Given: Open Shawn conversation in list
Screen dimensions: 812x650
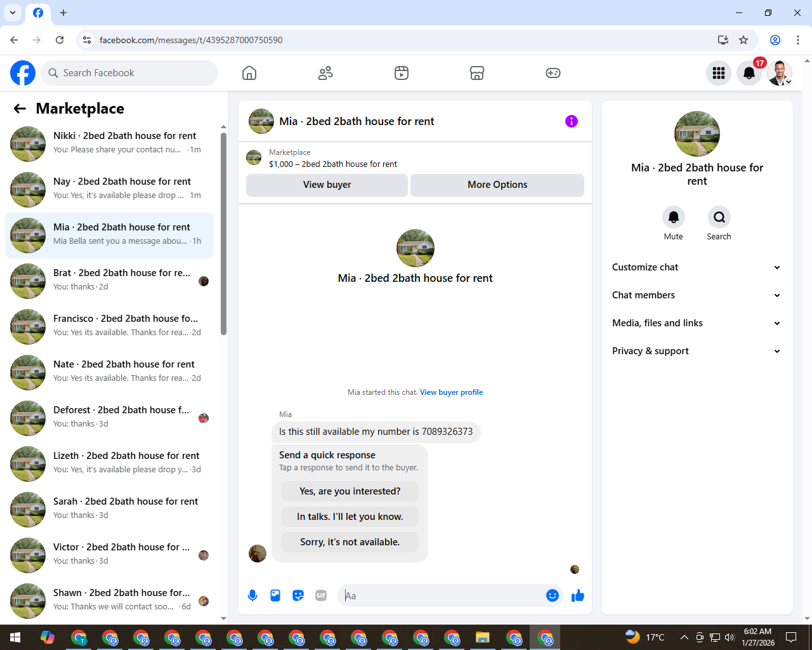Looking at the screenshot, I should click(109, 600).
